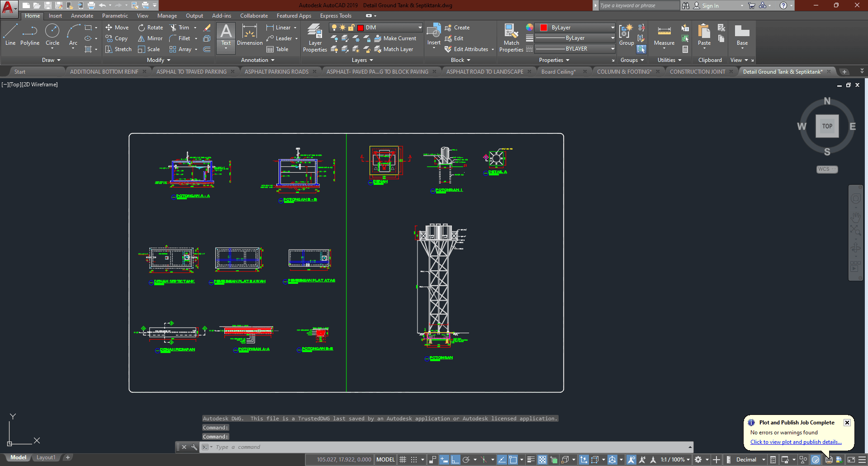Open the ByLayer object color dropdown
868x466 pixels.
tap(612, 28)
